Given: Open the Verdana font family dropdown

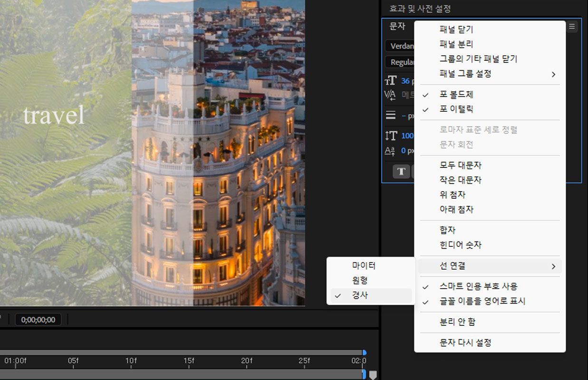Looking at the screenshot, I should pos(400,46).
